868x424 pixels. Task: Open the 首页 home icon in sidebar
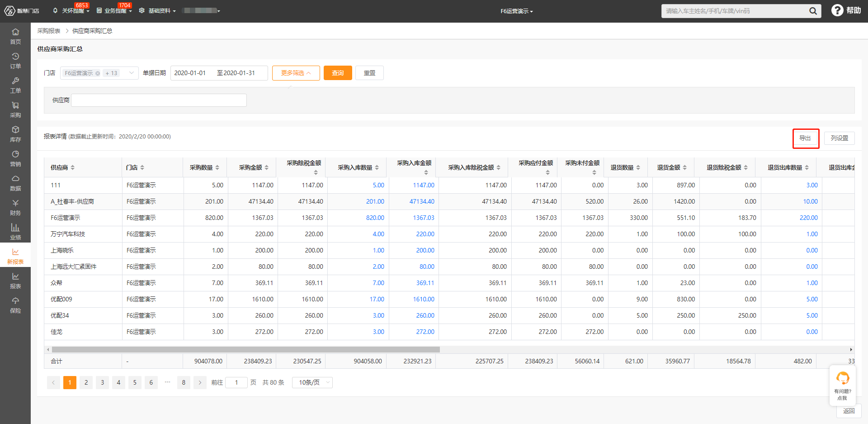(15, 36)
